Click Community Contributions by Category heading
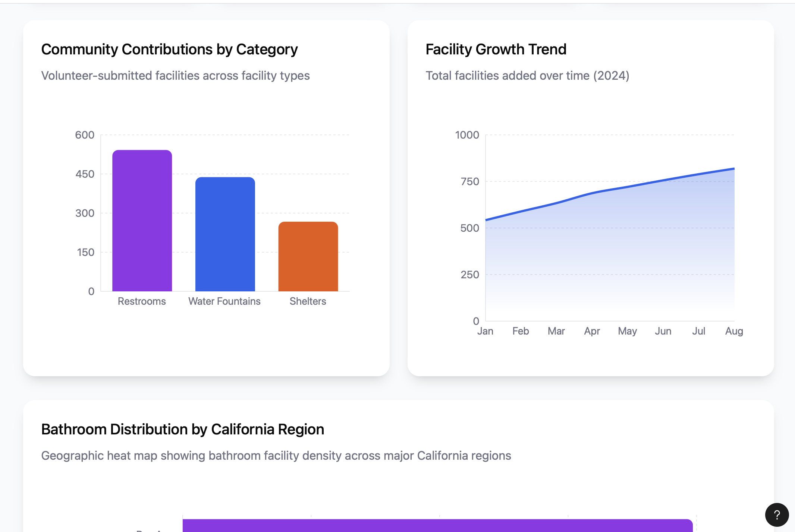 [169, 49]
